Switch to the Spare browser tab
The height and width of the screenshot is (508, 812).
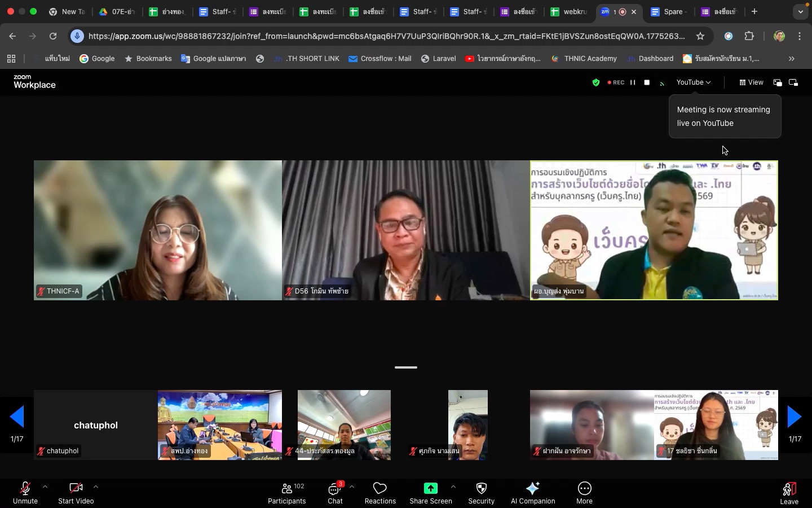pos(670,11)
